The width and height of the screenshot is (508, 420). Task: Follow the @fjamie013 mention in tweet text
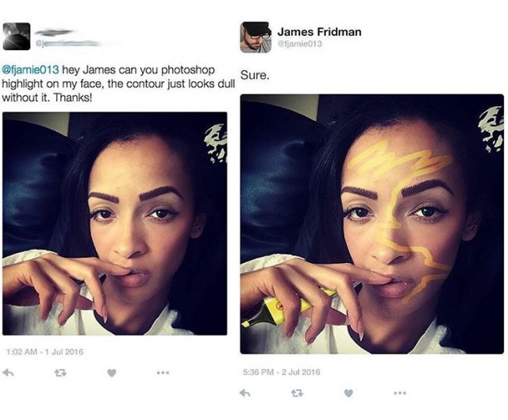(x=30, y=69)
